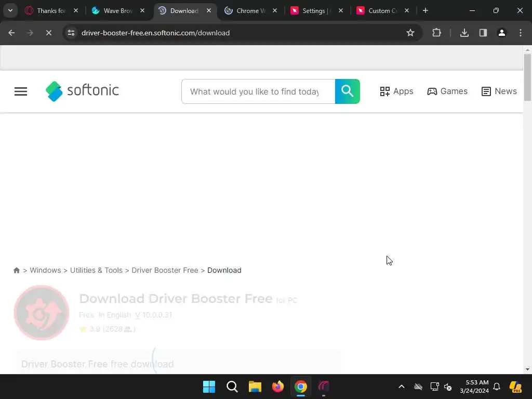
Task: Open the Extensions puzzle icon
Action: 436,33
